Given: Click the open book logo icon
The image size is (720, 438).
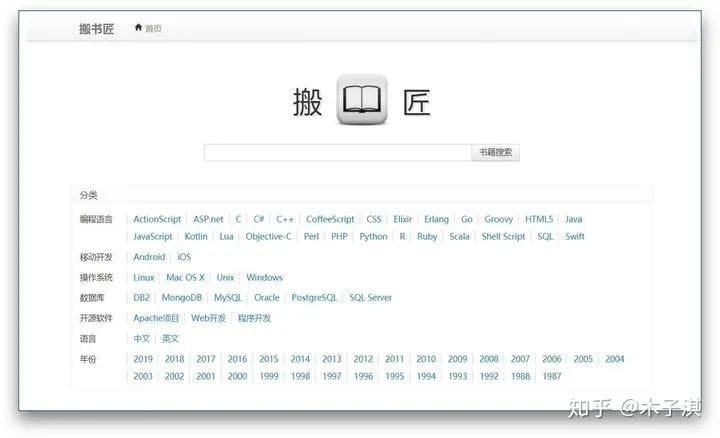Looking at the screenshot, I should coord(362,100).
